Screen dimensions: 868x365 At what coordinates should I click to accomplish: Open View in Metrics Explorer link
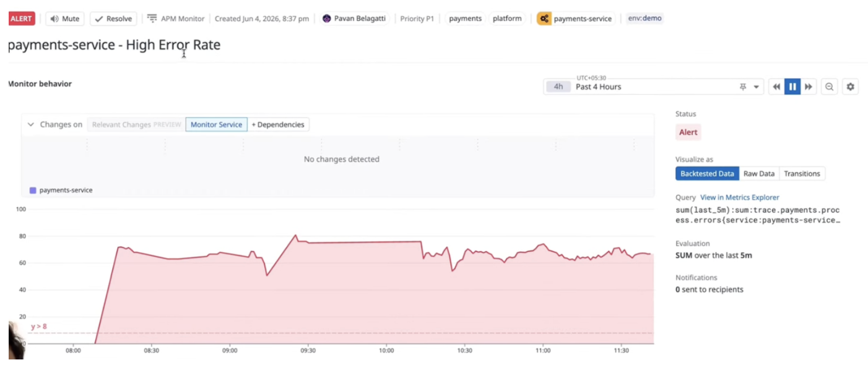pyautogui.click(x=739, y=197)
